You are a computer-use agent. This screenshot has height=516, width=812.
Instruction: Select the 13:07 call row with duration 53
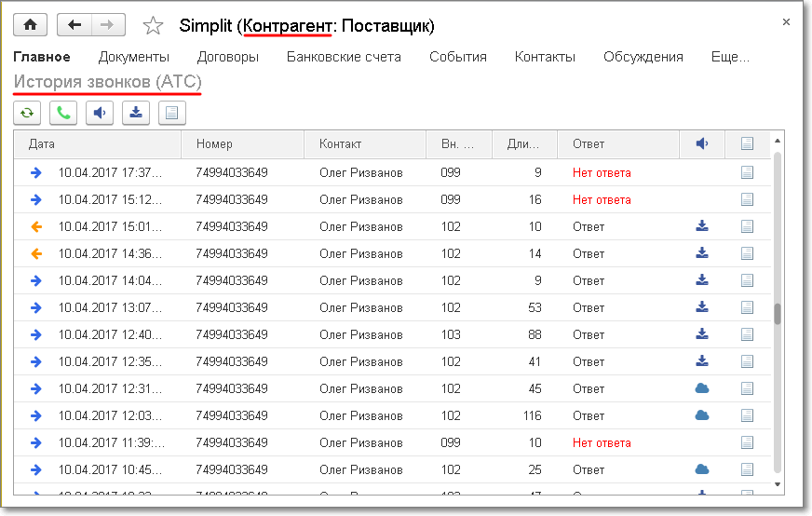372,307
